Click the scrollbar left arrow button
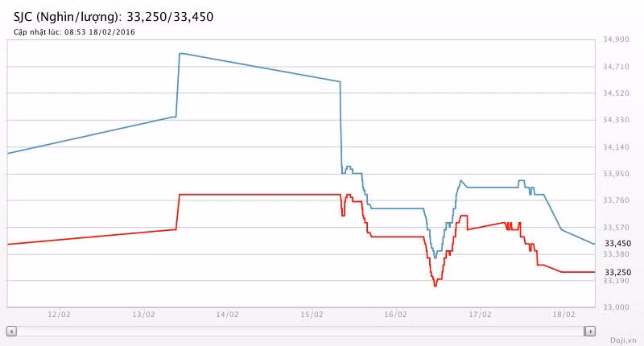Image resolution: width=644 pixels, height=346 pixels. click(11, 331)
